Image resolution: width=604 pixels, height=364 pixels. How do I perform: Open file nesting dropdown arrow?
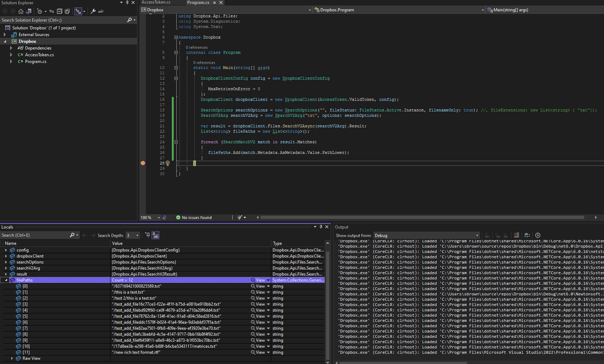pyautogui.click(x=84, y=11)
